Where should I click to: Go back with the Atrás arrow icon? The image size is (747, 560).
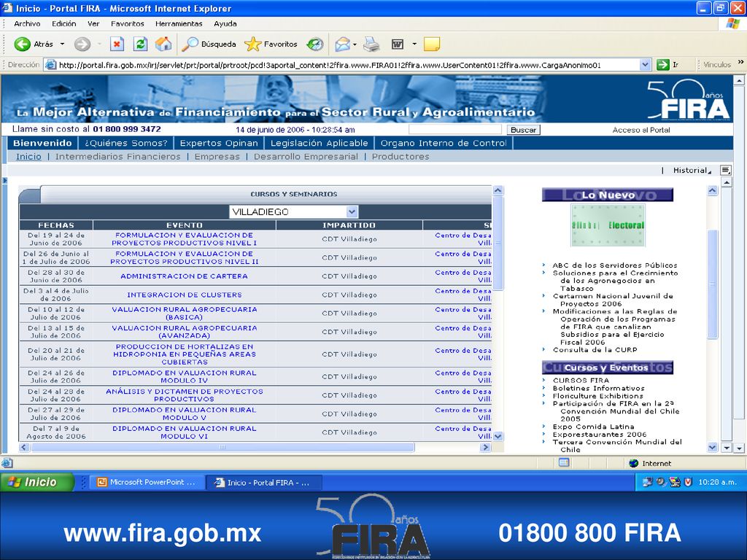22,44
